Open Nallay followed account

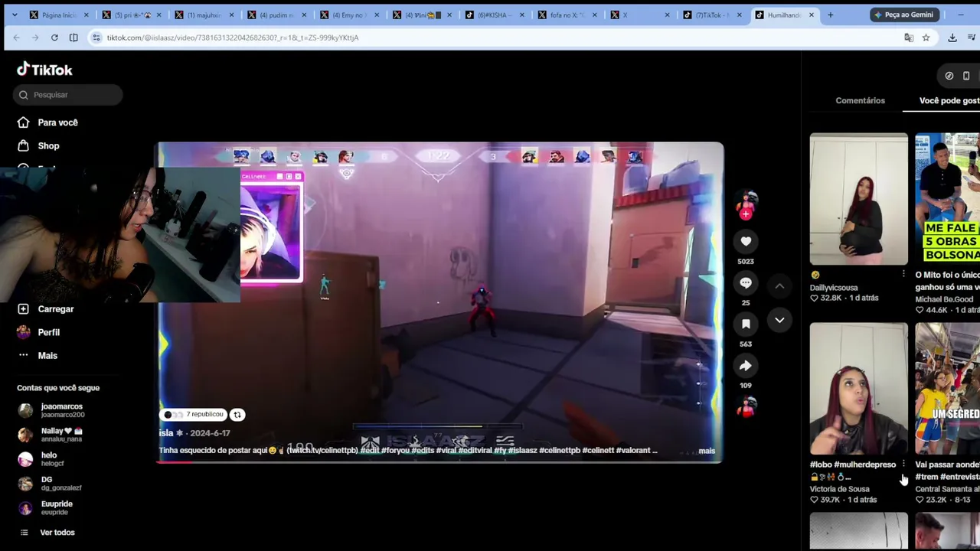(x=51, y=435)
